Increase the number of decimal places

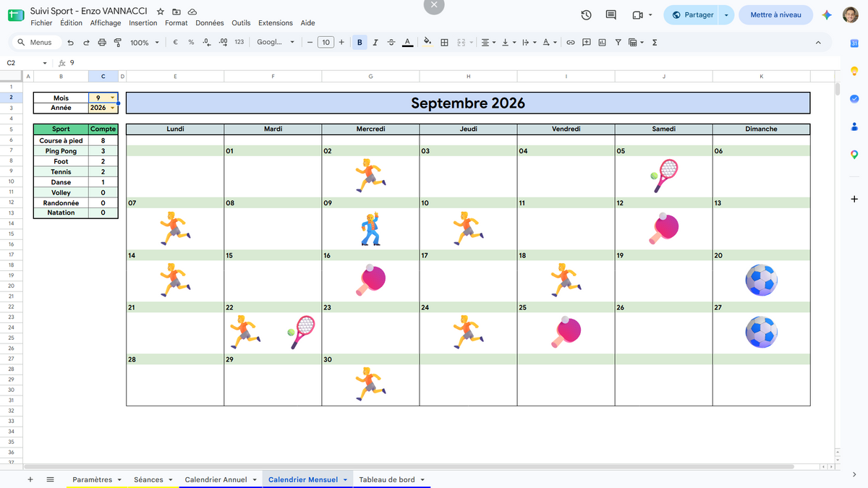(223, 43)
